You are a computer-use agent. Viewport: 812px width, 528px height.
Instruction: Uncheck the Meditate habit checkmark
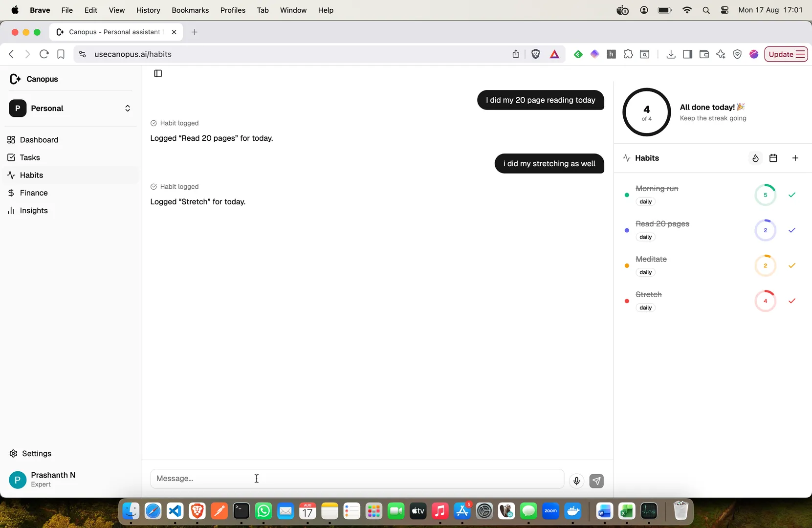[792, 265]
